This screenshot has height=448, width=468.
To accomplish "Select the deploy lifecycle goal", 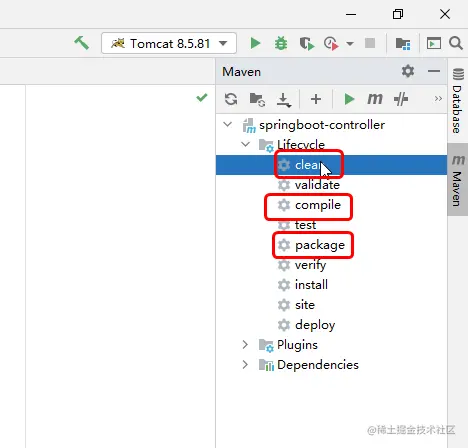I will click(315, 325).
